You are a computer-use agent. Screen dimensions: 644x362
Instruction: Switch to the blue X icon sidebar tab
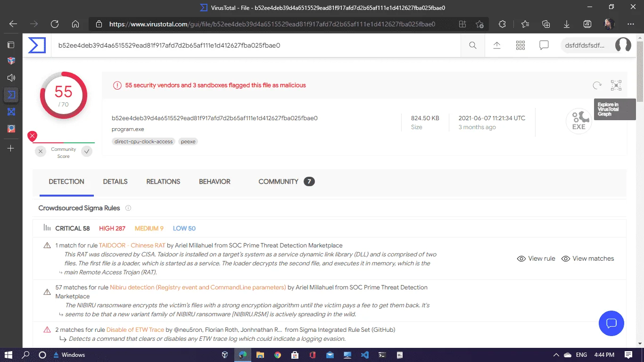[x=11, y=112]
